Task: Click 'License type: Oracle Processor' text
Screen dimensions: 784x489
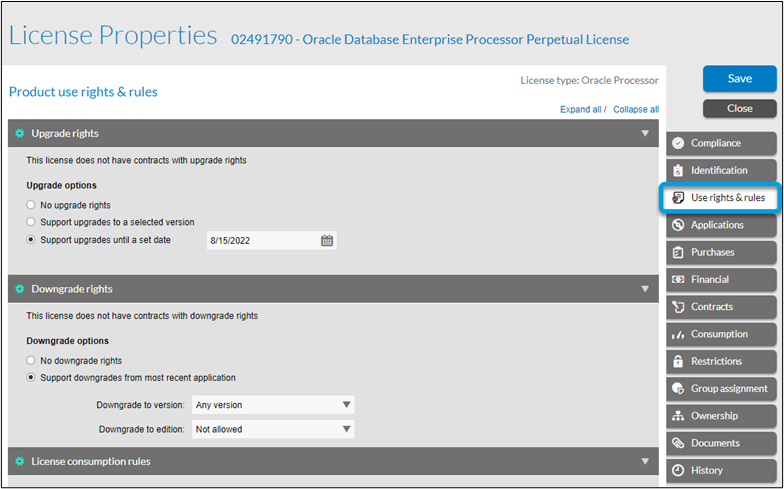Action: [x=590, y=80]
